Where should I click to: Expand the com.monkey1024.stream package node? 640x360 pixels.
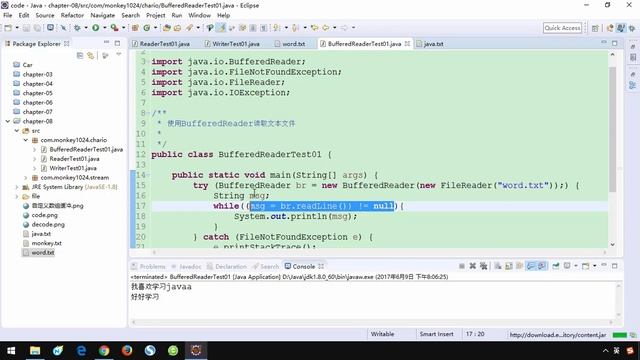26,178
